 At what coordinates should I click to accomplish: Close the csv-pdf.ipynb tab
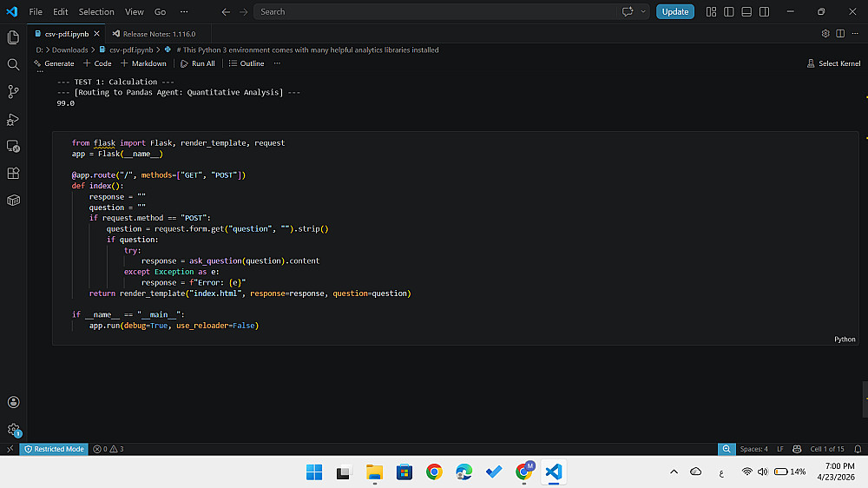pos(97,34)
